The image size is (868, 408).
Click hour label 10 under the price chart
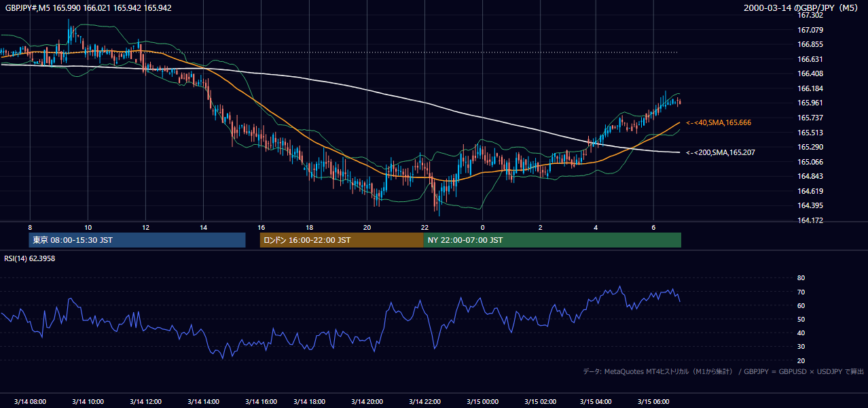click(x=88, y=227)
